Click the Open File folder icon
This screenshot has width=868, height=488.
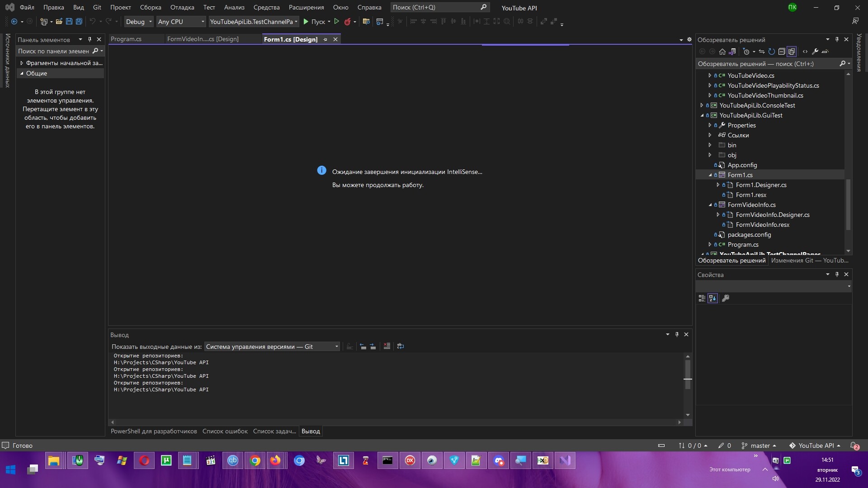(59, 21)
